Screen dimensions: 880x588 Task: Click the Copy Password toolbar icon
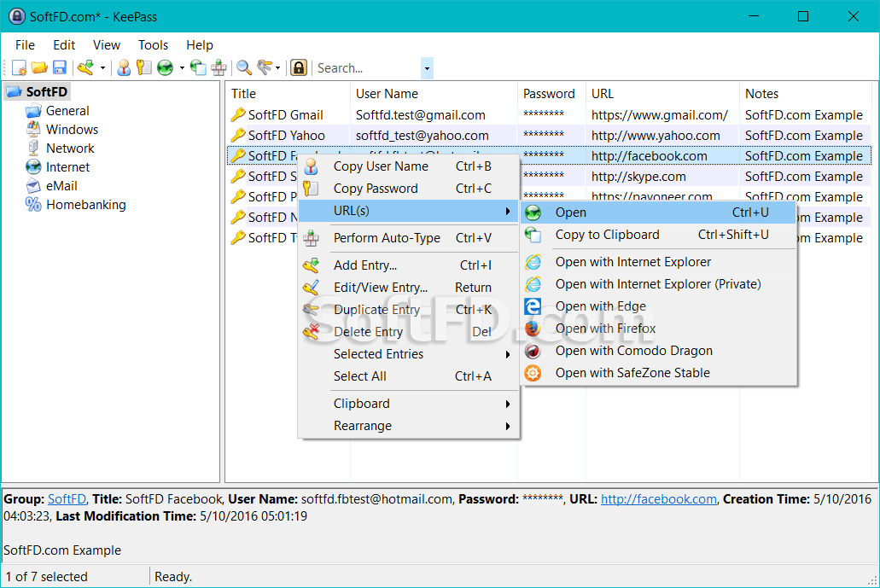[144, 68]
